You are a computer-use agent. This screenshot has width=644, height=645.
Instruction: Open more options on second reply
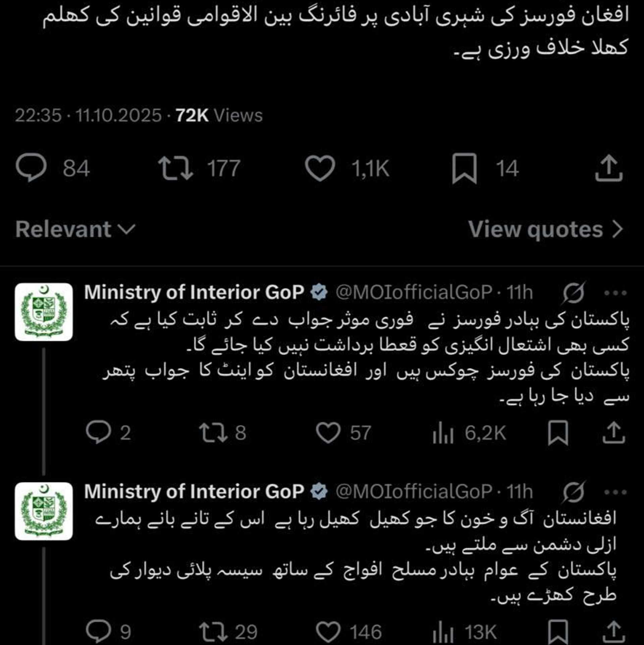[615, 492]
